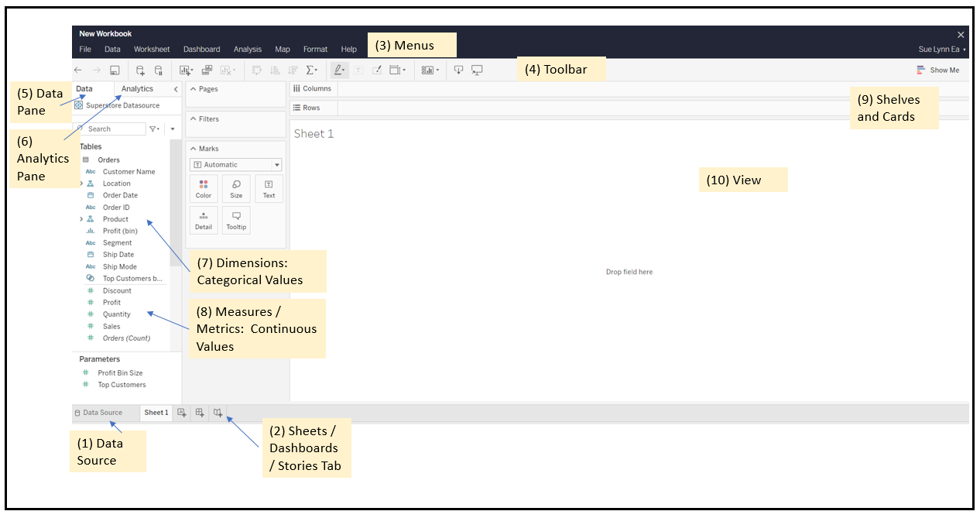Click the Clear Sheet toolbar icon
Screen dimensions: 980x518
click(x=228, y=70)
